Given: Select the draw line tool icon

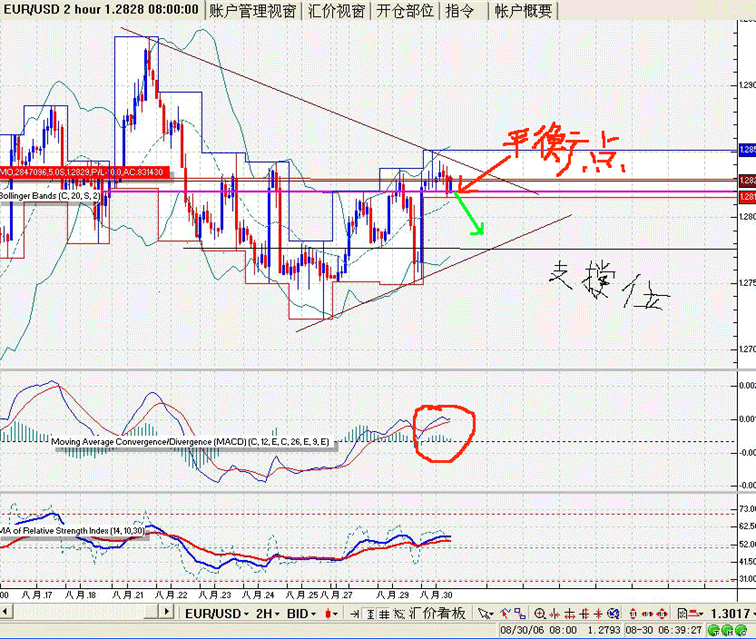Looking at the screenshot, I should click(505, 613).
